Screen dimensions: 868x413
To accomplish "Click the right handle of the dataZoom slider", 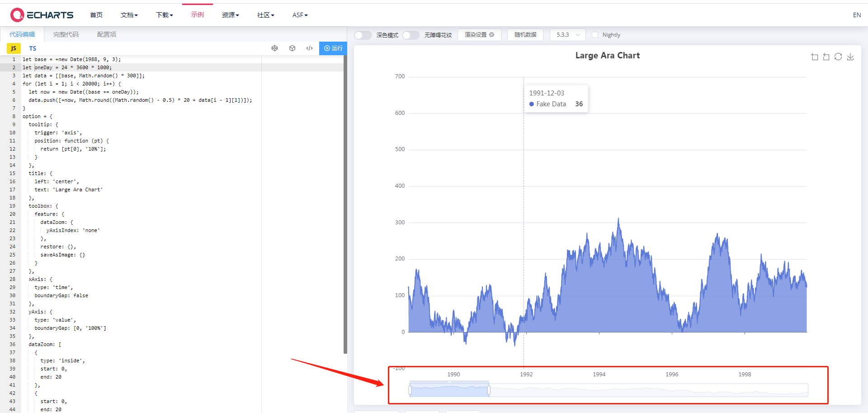I will click(x=489, y=390).
